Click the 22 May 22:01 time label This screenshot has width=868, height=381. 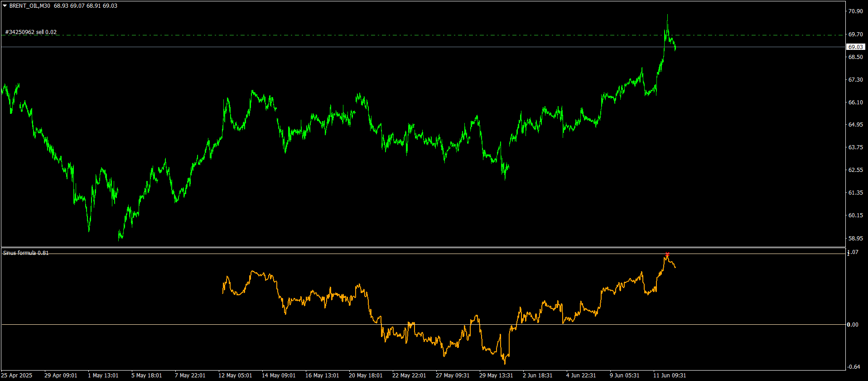pos(409,376)
